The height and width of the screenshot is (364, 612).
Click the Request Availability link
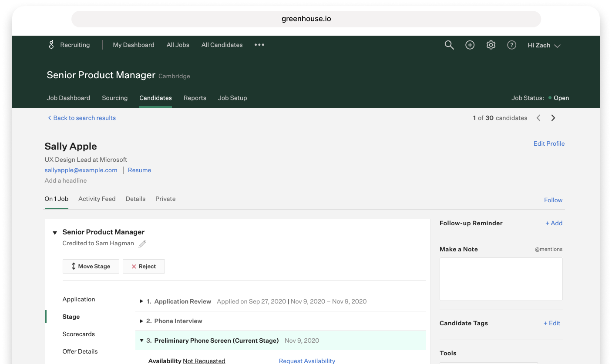[307, 361]
